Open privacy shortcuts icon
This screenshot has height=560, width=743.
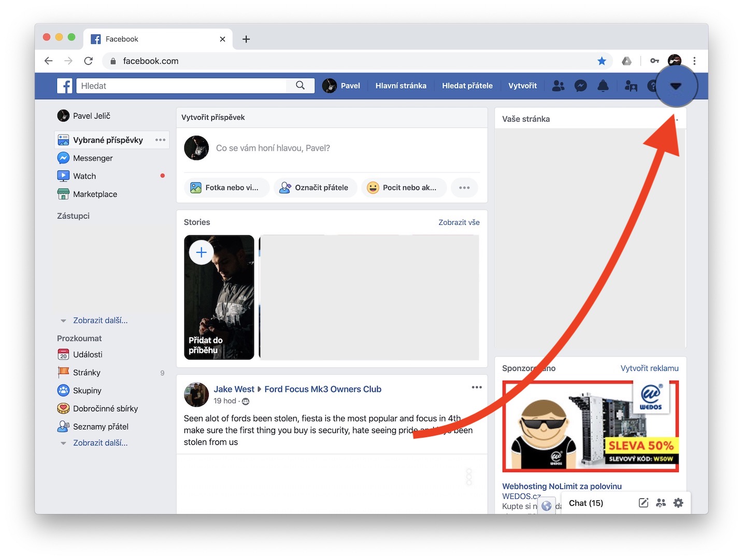click(631, 86)
